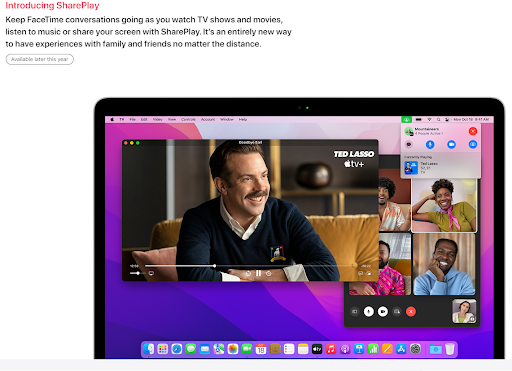
Task: Open Spotlight search in the menu bar
Action: pos(438,119)
